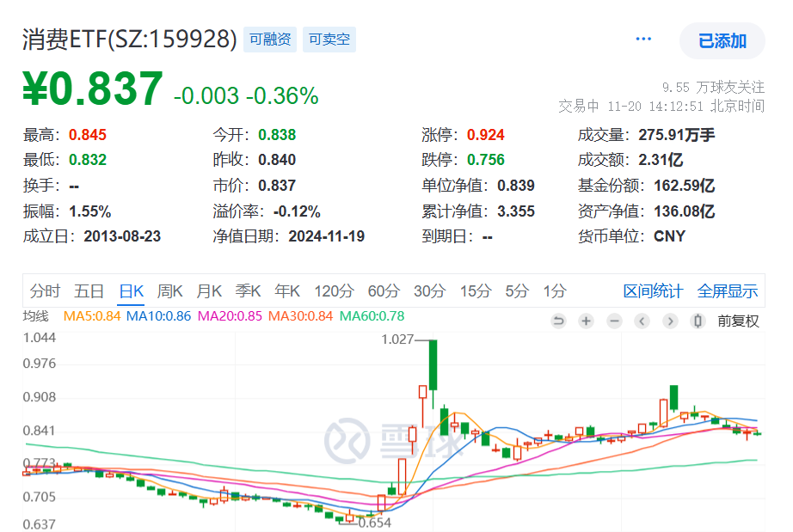
Task: Select the 1分 chart tab
Action: [x=555, y=291]
